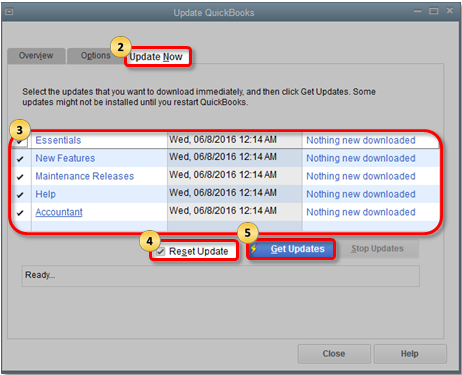This screenshot has width=462, height=375.
Task: Enable the Reset Update checkbox
Action: tap(161, 251)
